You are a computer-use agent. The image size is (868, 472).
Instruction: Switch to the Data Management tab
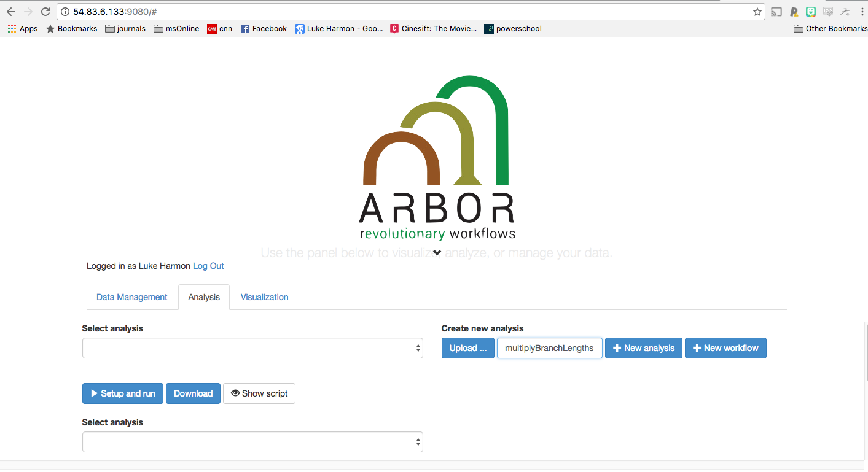131,297
